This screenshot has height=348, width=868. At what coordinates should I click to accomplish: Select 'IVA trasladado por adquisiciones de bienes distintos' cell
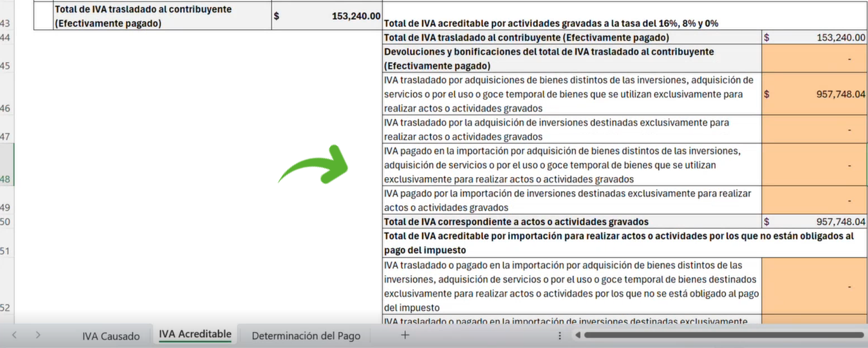pyautogui.click(x=572, y=94)
